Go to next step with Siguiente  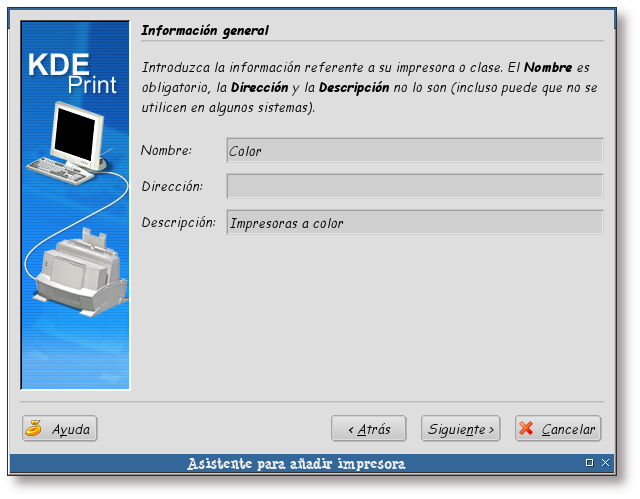(x=460, y=429)
